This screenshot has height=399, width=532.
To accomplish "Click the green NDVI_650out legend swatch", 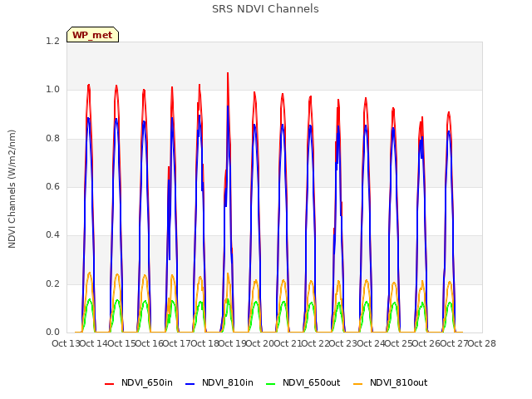I will pyautogui.click(x=270, y=384).
